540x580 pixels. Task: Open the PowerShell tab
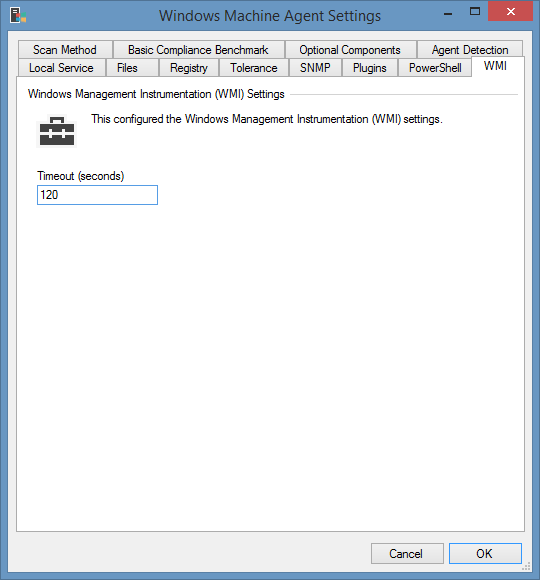click(x=435, y=68)
